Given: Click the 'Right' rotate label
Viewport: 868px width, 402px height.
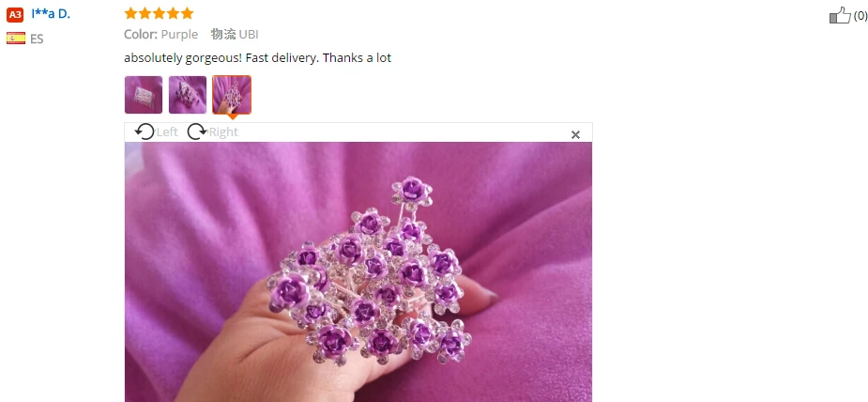Looking at the screenshot, I should point(223,131).
